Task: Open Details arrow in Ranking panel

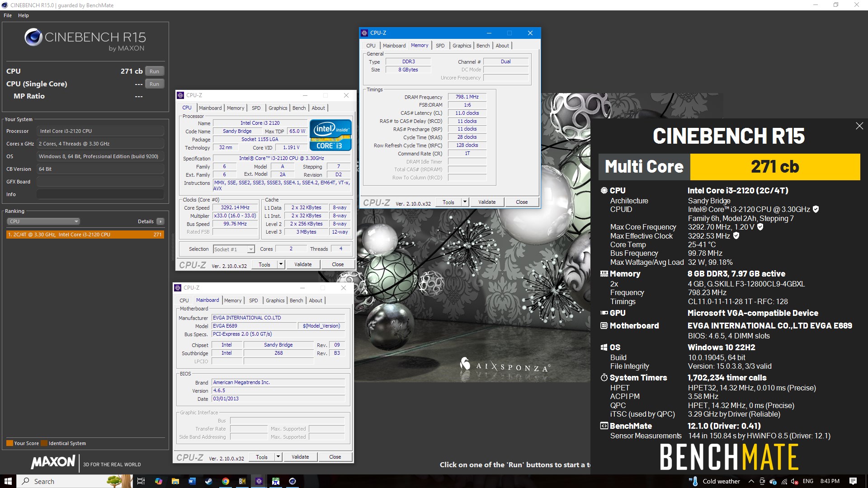Action: [160, 221]
